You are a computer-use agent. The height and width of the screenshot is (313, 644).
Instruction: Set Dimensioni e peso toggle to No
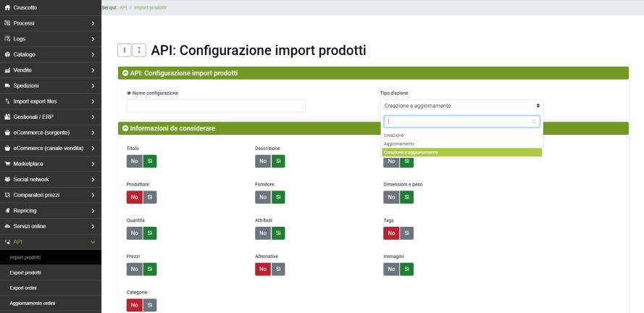pyautogui.click(x=391, y=197)
